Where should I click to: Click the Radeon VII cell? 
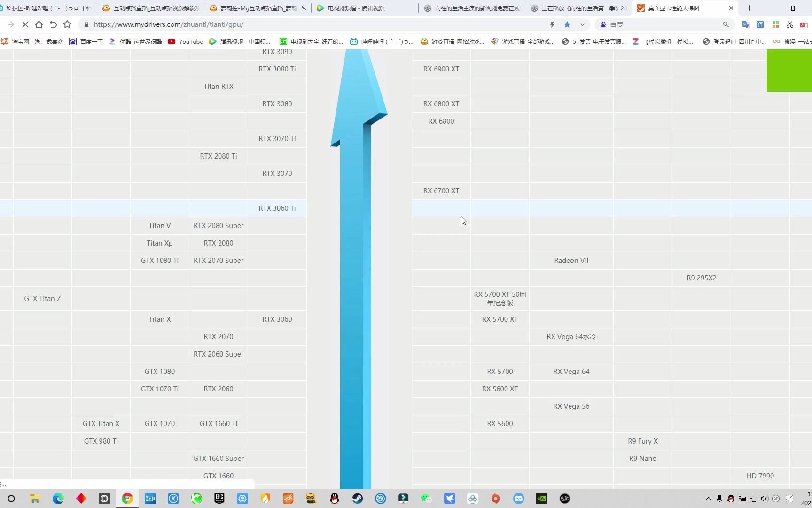click(x=571, y=261)
